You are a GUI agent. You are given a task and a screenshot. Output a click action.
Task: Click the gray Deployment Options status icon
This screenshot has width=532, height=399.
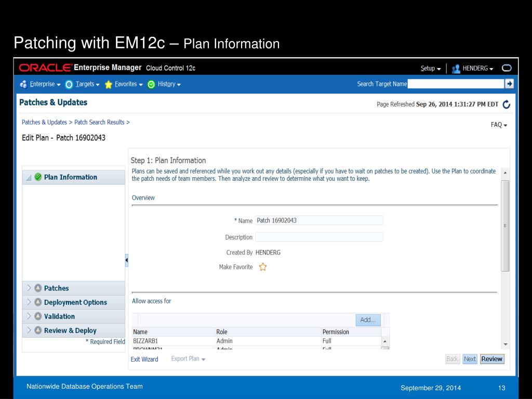click(x=38, y=302)
